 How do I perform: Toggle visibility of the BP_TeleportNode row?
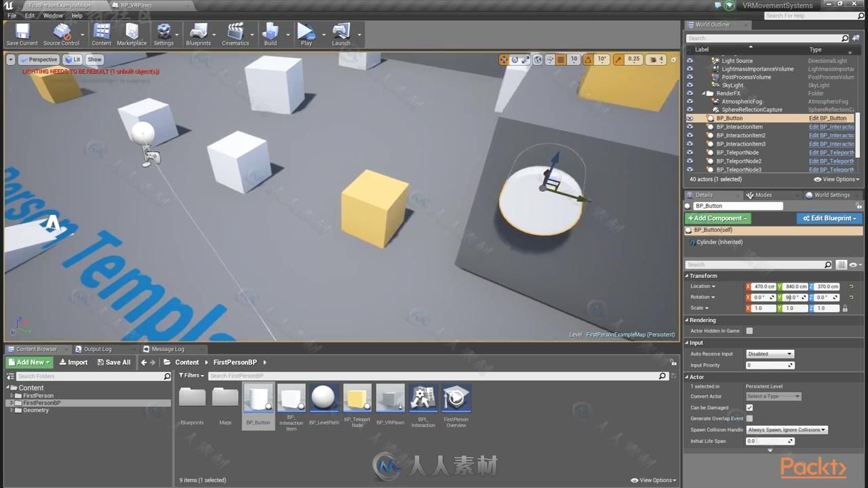point(690,152)
